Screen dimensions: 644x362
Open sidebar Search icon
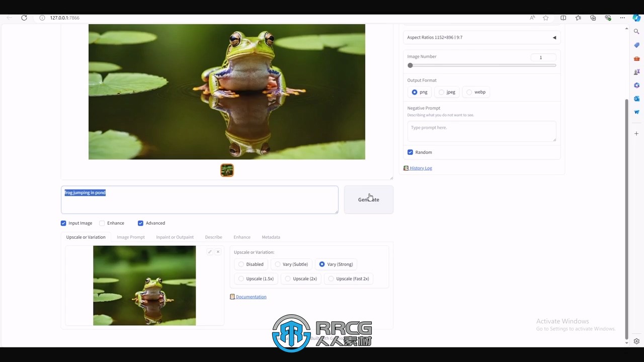636,31
